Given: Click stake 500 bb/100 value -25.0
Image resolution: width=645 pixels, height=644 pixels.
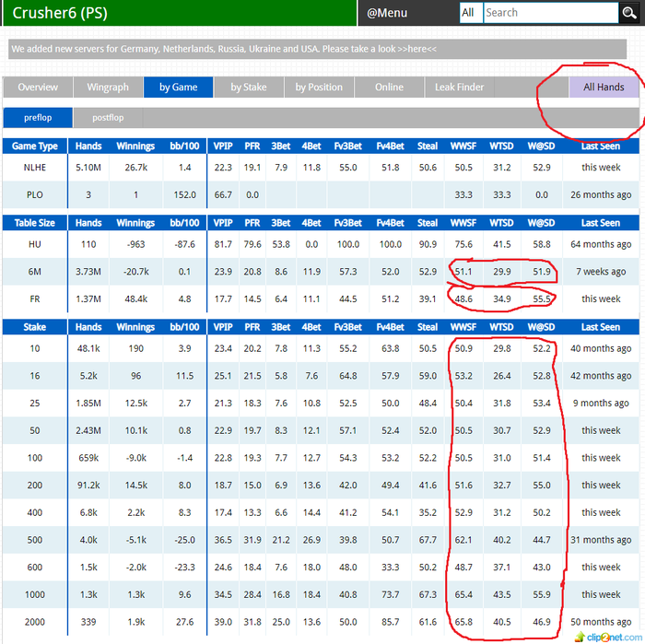Looking at the screenshot, I should click(184, 540).
